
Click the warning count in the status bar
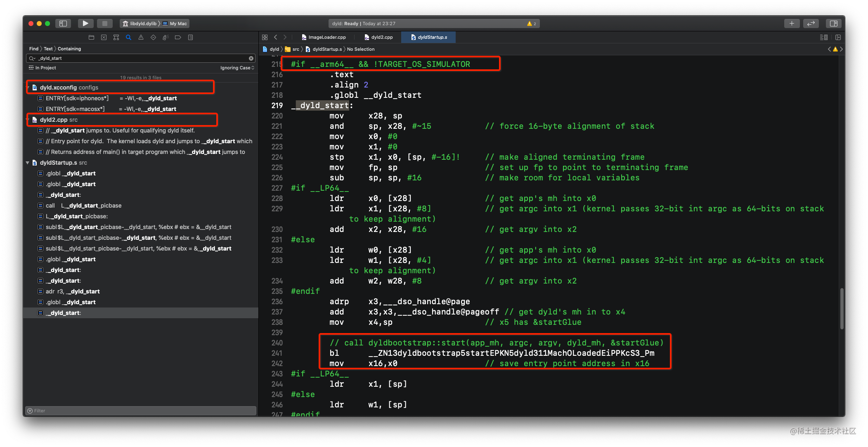[532, 24]
